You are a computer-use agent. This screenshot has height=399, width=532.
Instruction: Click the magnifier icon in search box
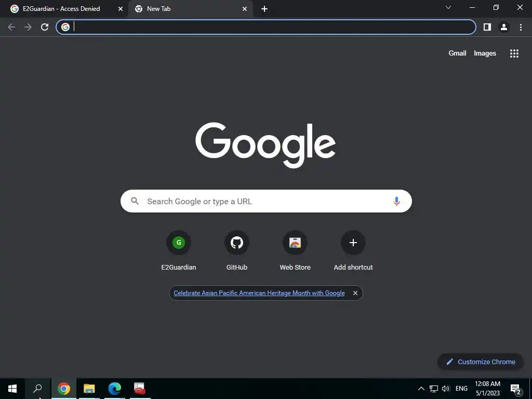135,201
